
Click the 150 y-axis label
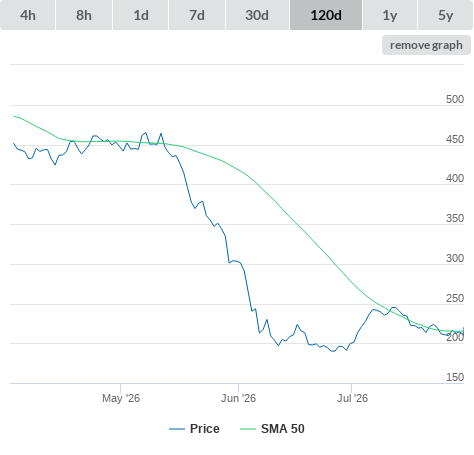coord(455,377)
